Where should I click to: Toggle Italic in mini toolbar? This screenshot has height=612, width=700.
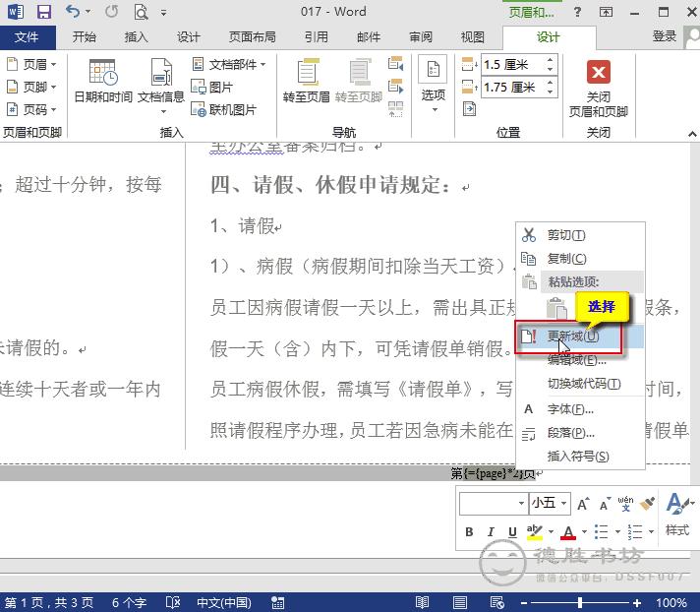[x=491, y=531]
